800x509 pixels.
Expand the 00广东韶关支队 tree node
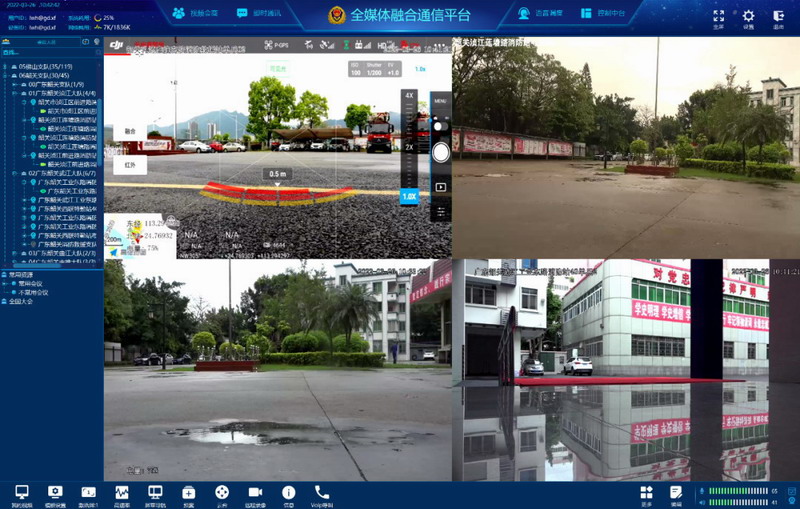tap(15, 84)
